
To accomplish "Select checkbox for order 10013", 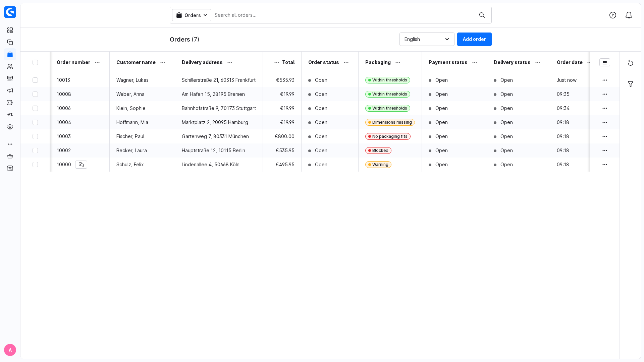I will (x=35, y=80).
